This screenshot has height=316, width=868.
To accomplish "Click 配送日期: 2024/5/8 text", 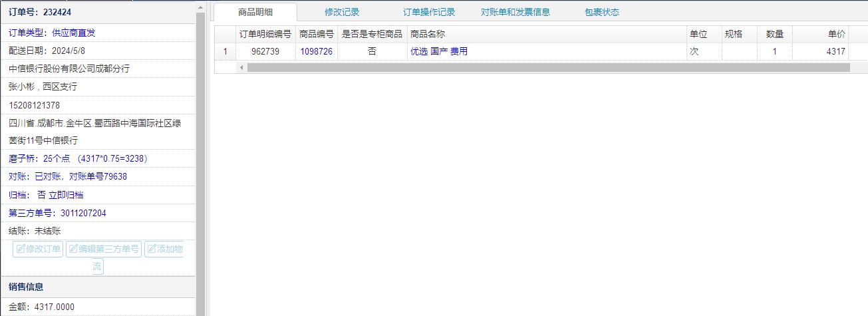I will point(47,51).
